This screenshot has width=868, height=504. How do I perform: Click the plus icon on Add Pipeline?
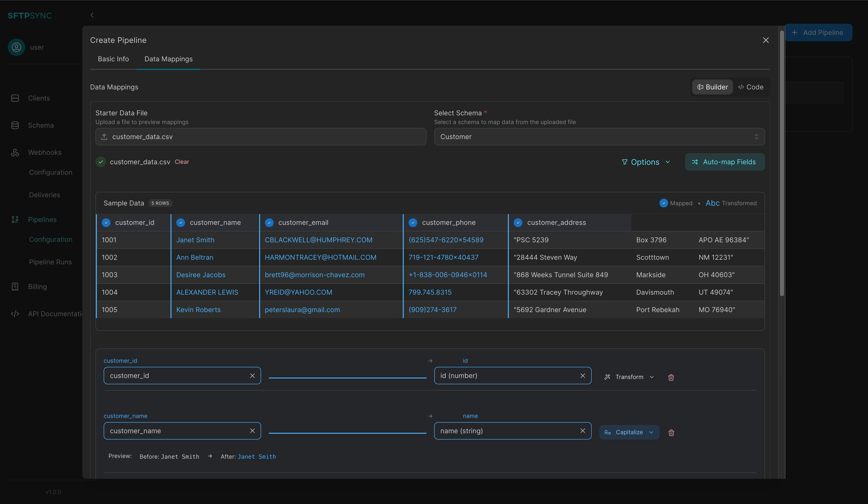pos(794,33)
